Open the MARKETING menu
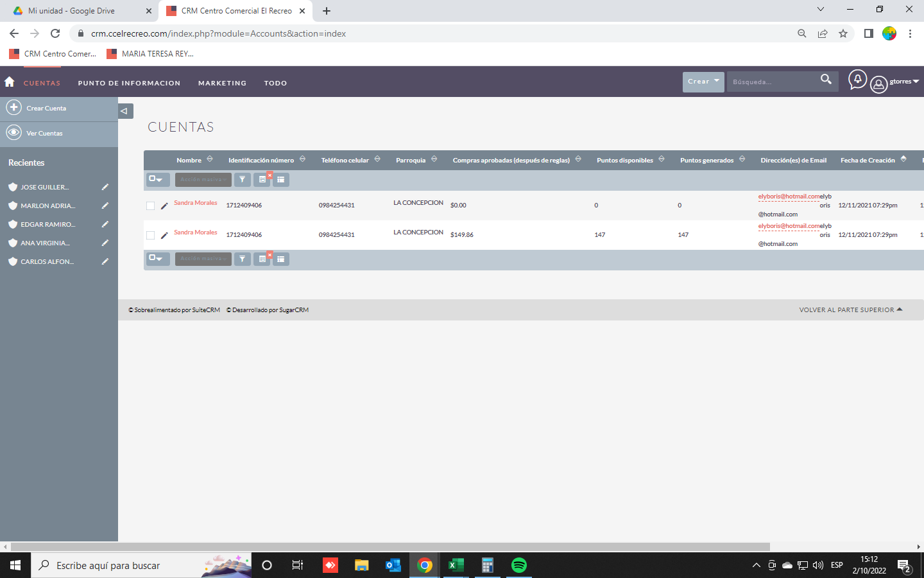 click(x=222, y=83)
